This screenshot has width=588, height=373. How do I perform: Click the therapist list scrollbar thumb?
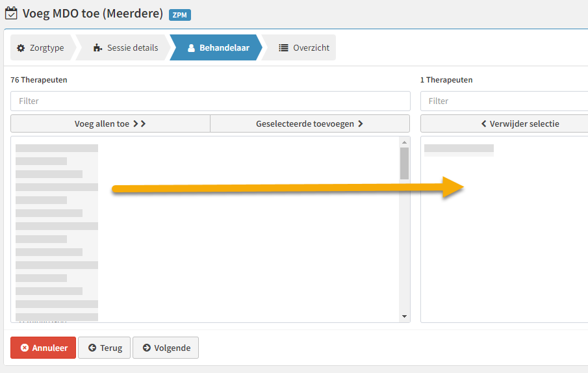click(404, 164)
